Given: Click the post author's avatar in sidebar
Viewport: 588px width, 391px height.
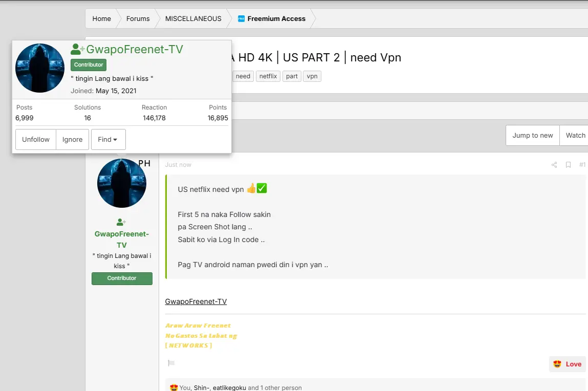Looking at the screenshot, I should [122, 183].
